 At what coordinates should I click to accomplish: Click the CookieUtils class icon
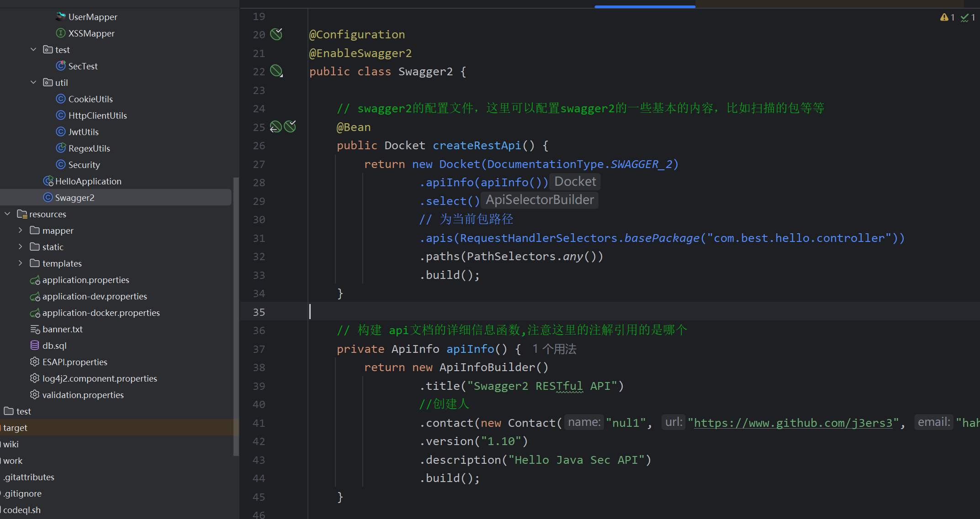coord(61,99)
